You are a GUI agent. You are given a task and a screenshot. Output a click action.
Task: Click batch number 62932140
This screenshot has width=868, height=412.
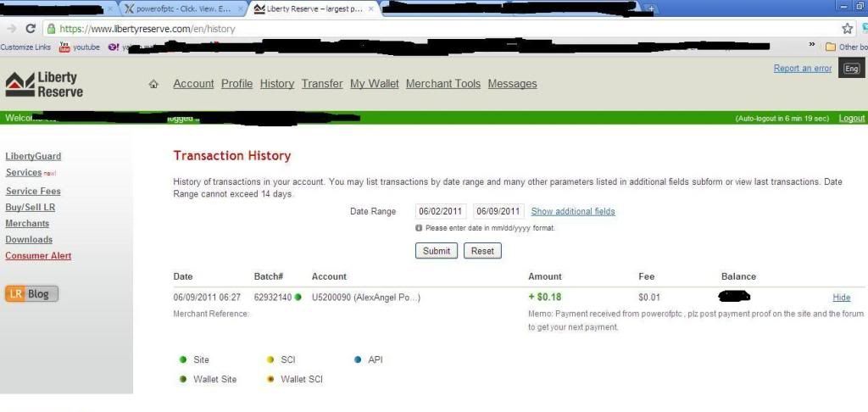272,298
